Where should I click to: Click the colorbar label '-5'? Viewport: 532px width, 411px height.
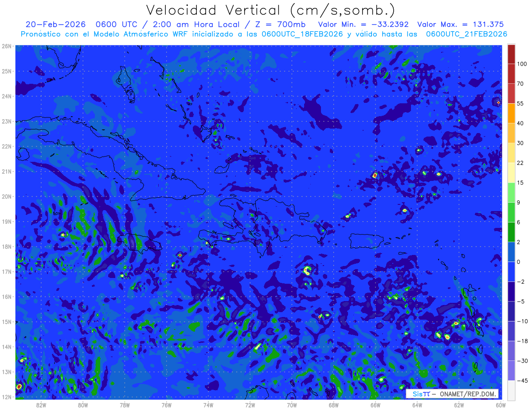(x=520, y=301)
